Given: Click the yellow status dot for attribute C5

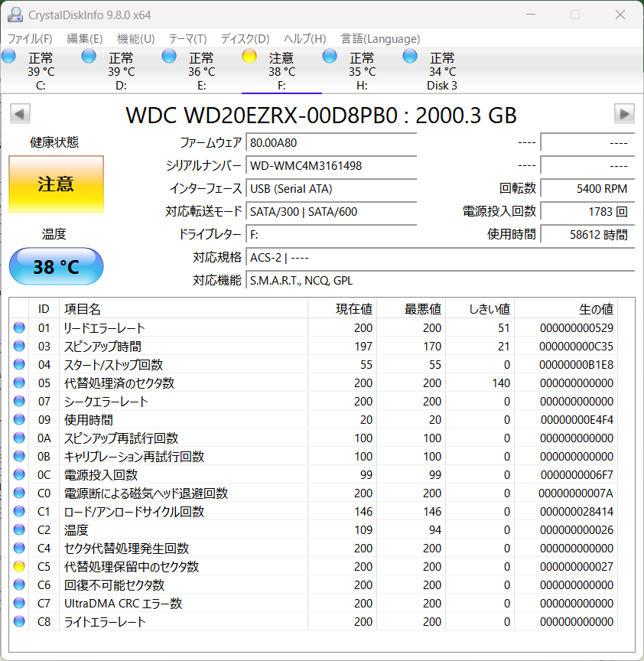Looking at the screenshot, I should (x=19, y=567).
